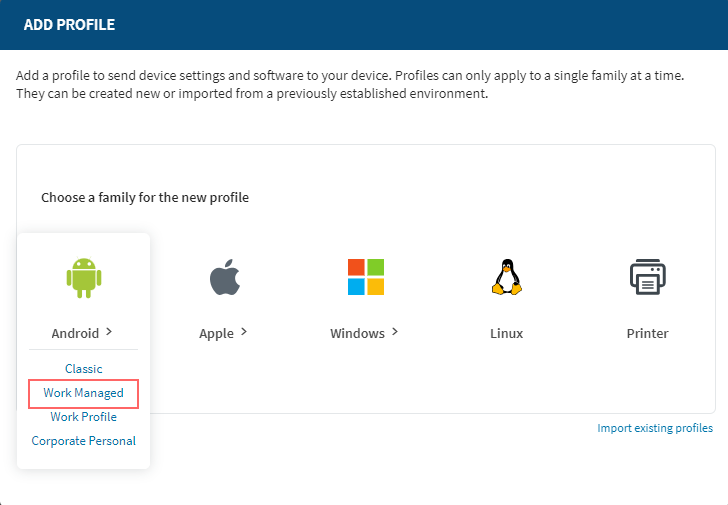Click the Android family label

click(75, 333)
